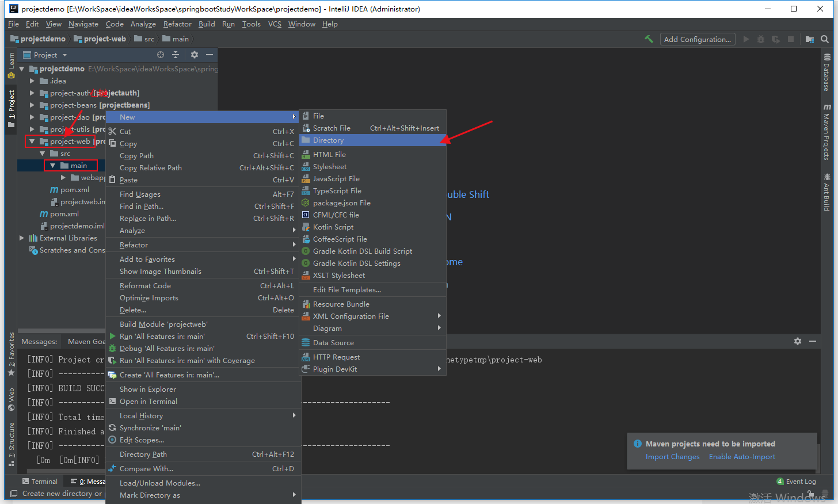The width and height of the screenshot is (838, 504).
Task: Click the projectdemo breadcrumb
Action: coord(38,39)
